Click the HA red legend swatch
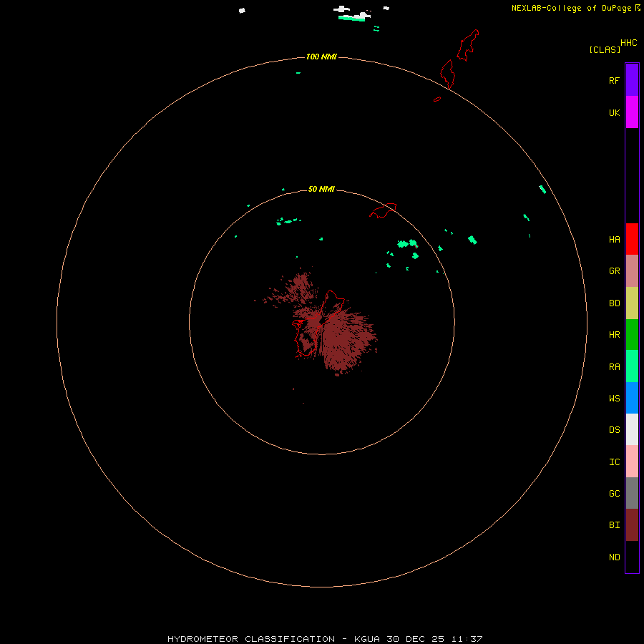This screenshot has width=644, height=644. [x=632, y=239]
